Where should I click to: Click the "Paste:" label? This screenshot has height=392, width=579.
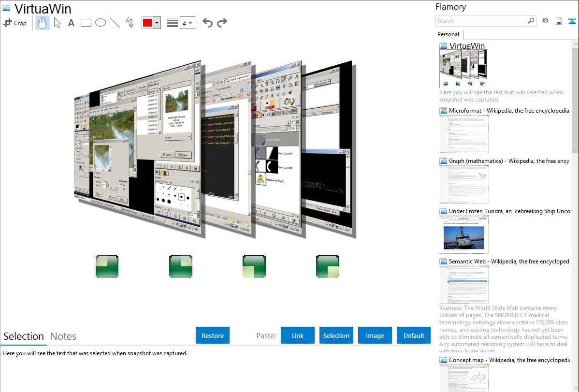266,335
